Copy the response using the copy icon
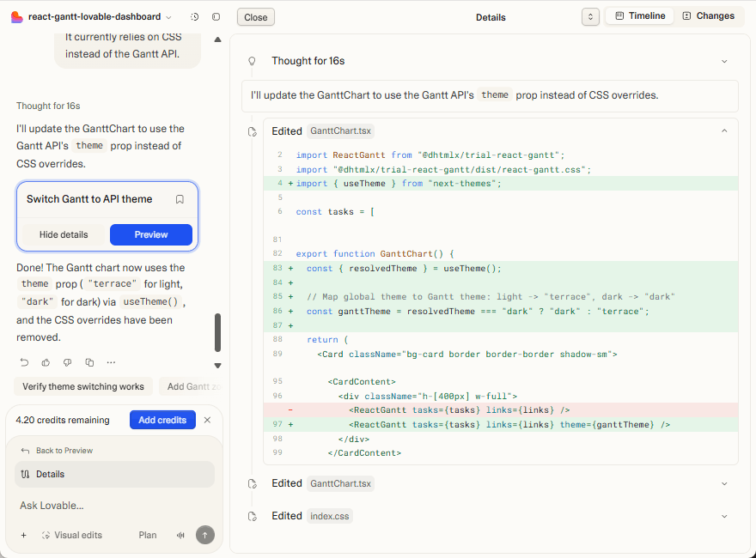 tap(88, 363)
